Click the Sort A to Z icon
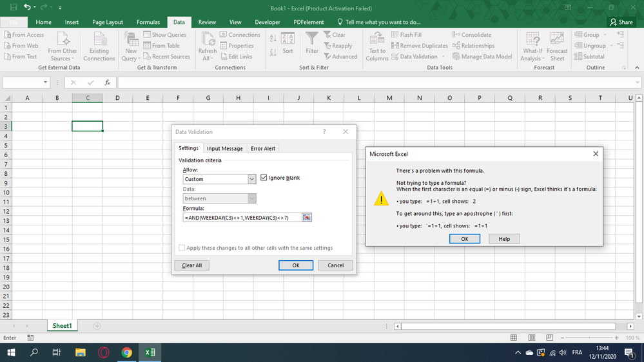 pos(272,39)
